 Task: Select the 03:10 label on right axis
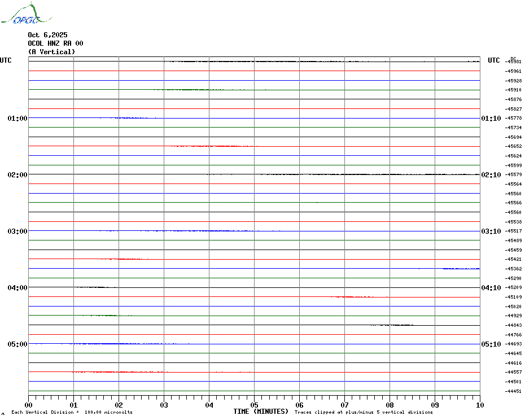(x=491, y=231)
